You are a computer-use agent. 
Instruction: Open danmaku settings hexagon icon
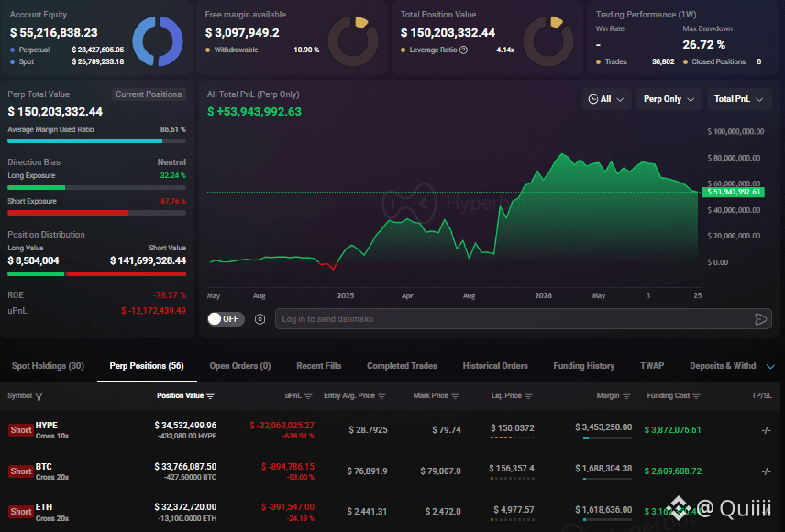[260, 319]
